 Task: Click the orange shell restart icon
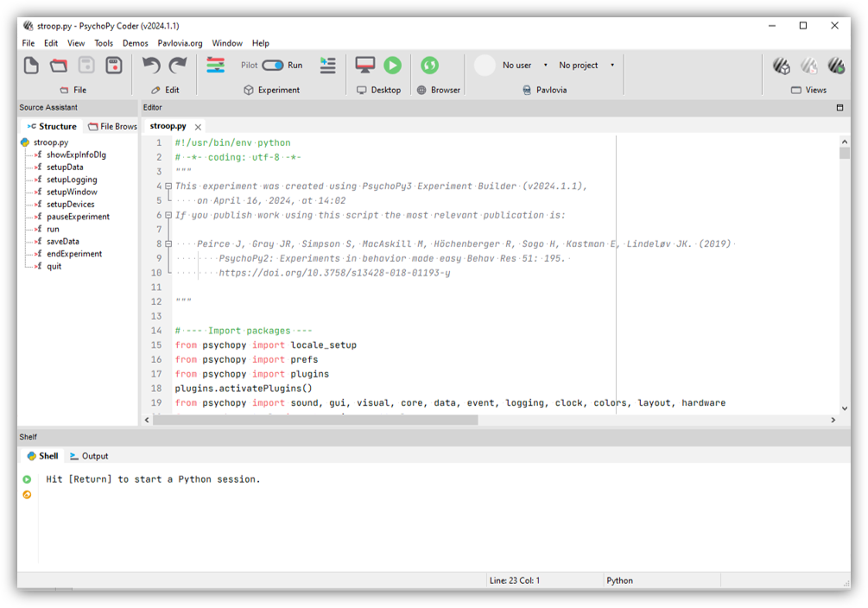[x=27, y=495]
